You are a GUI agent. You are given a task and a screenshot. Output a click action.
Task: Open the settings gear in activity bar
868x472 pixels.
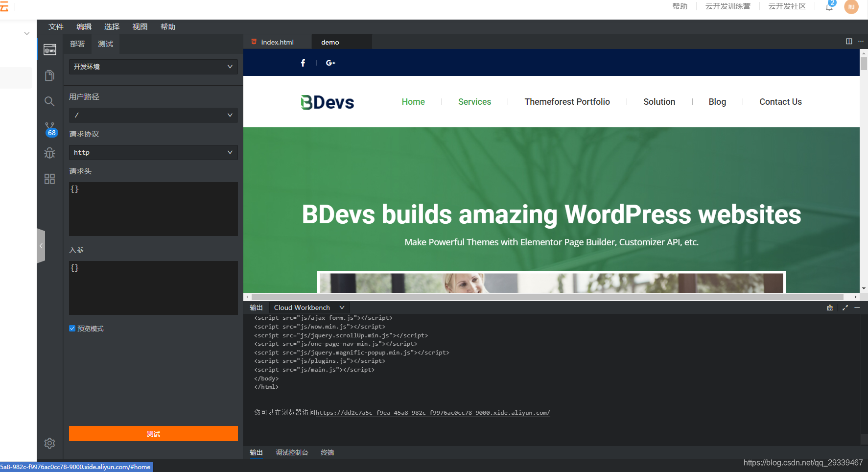[x=49, y=443]
